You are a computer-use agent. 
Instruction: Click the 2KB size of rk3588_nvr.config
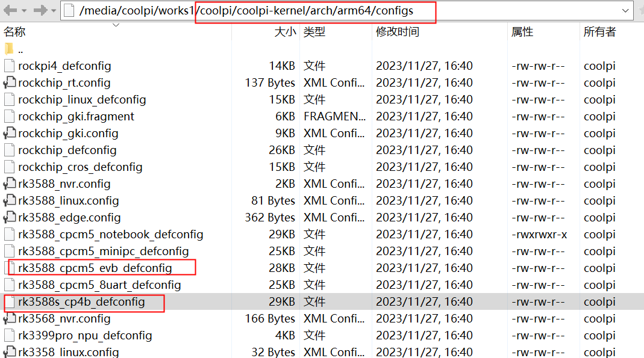pos(285,184)
